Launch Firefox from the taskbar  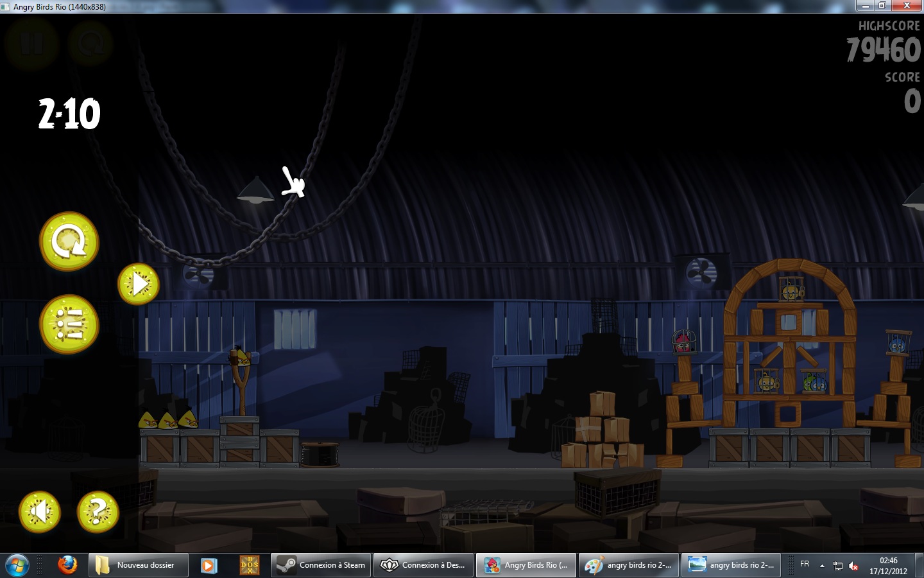point(67,565)
